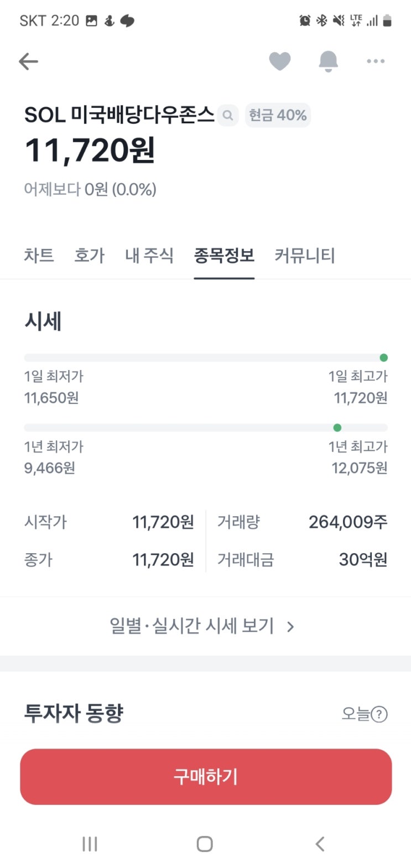Switch to the 차트 tab
Screen dimensions: 411x868
pos(39,256)
